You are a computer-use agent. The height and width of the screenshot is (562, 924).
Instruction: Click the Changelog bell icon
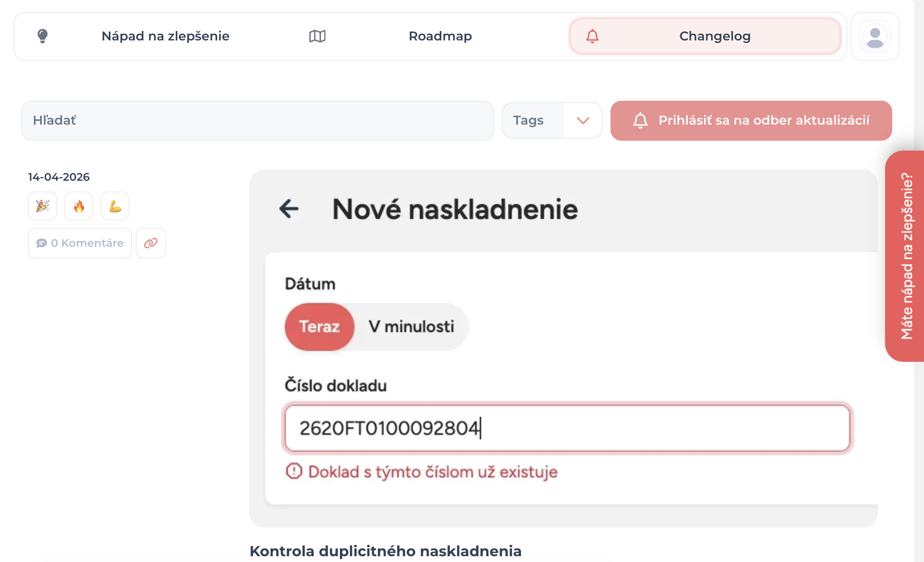click(592, 36)
